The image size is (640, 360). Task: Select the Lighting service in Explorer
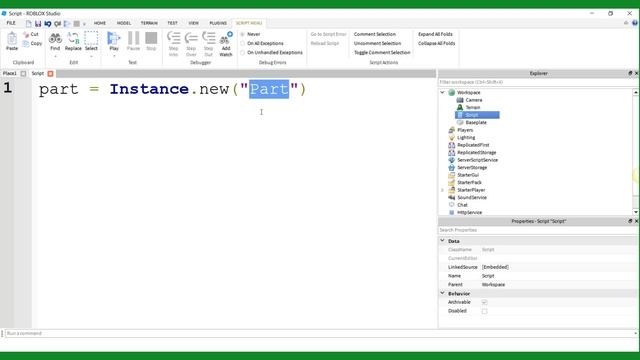[466, 138]
